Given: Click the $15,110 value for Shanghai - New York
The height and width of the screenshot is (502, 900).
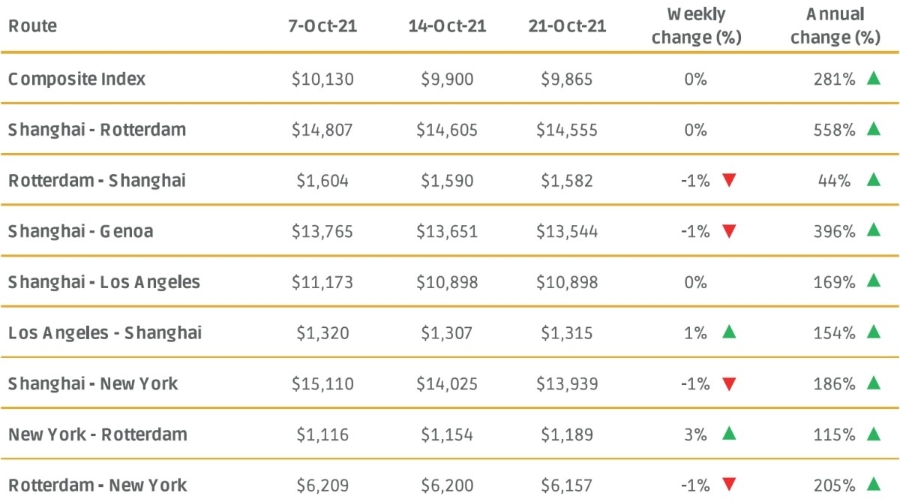Looking at the screenshot, I should [x=324, y=383].
